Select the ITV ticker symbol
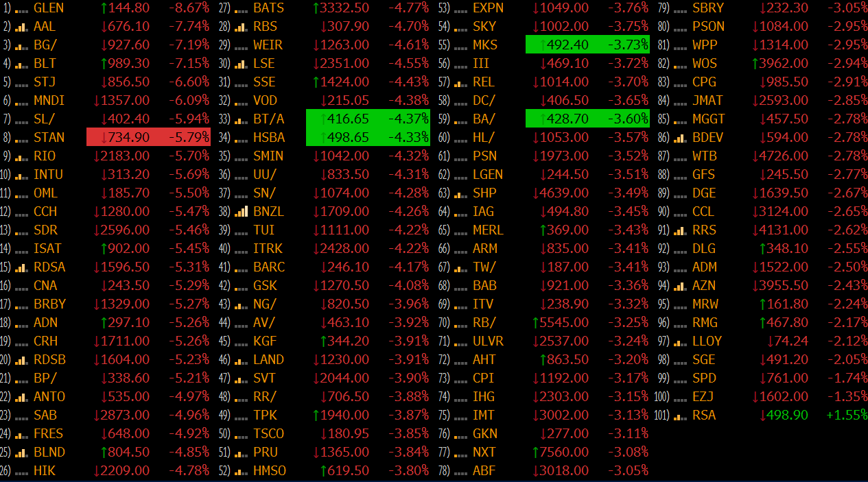This screenshot has height=482, width=868. pyautogui.click(x=484, y=304)
